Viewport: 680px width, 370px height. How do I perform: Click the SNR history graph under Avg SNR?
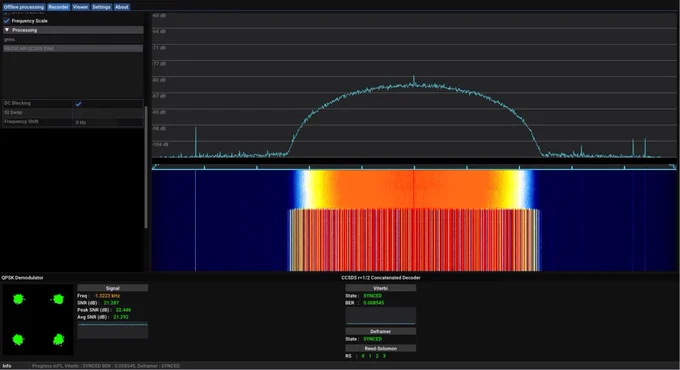click(112, 331)
